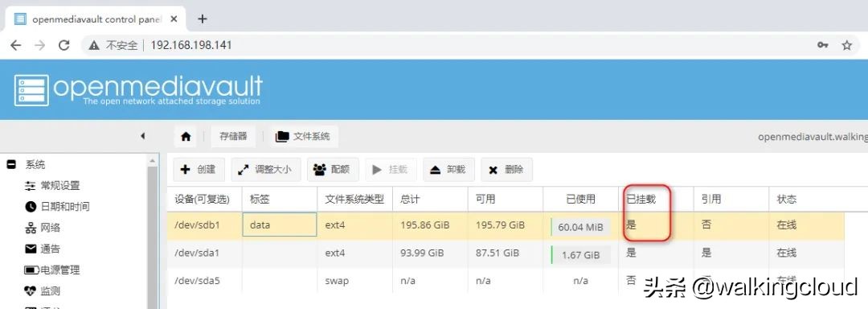Click the 配额 button
Viewport: 868px width, 309px height.
332,170
